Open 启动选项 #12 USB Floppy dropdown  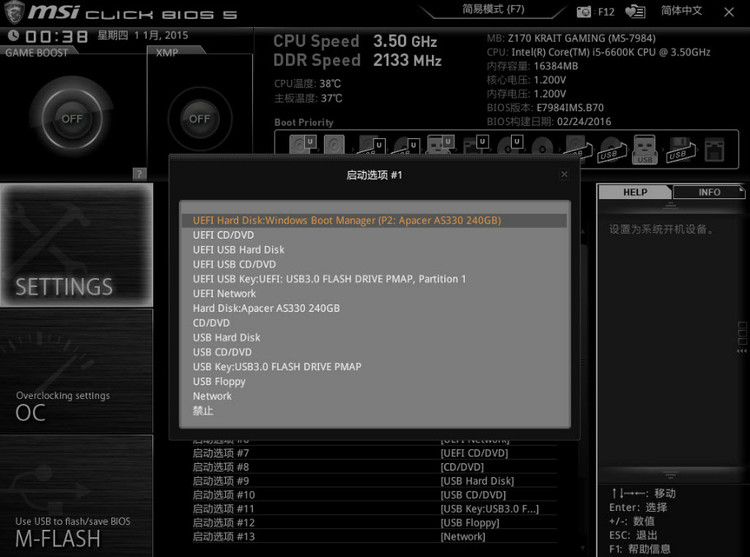tap(375, 523)
